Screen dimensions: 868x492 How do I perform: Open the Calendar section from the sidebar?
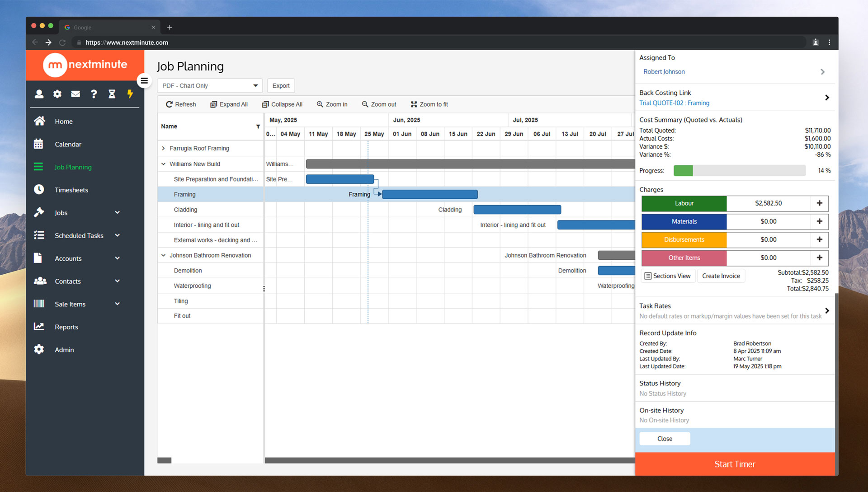point(68,144)
